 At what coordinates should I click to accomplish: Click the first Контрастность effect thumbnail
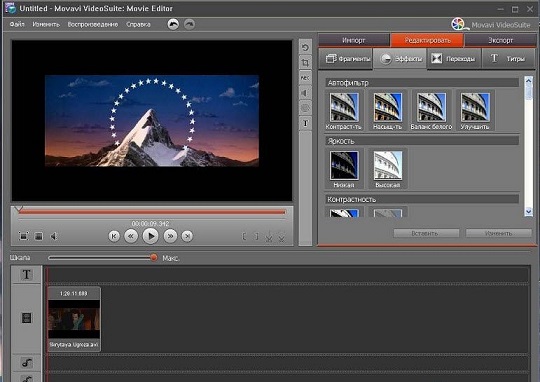(344, 212)
